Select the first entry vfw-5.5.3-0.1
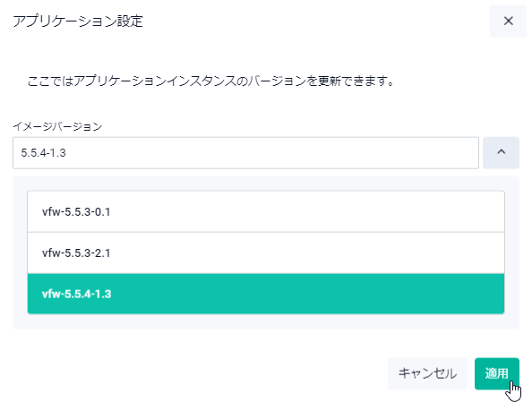Screen dimensions: 532x402 [x=266, y=211]
